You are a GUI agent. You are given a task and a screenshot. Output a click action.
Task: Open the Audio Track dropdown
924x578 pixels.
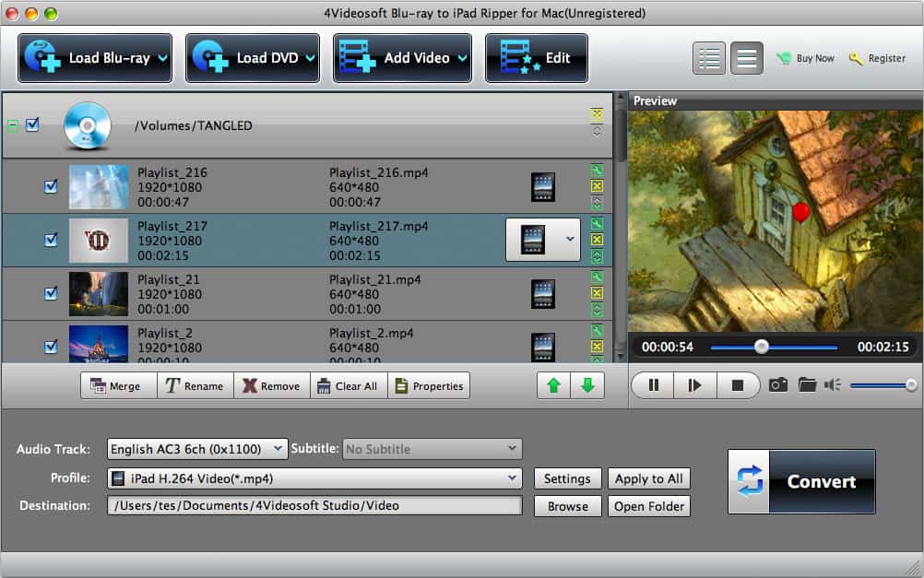click(195, 449)
